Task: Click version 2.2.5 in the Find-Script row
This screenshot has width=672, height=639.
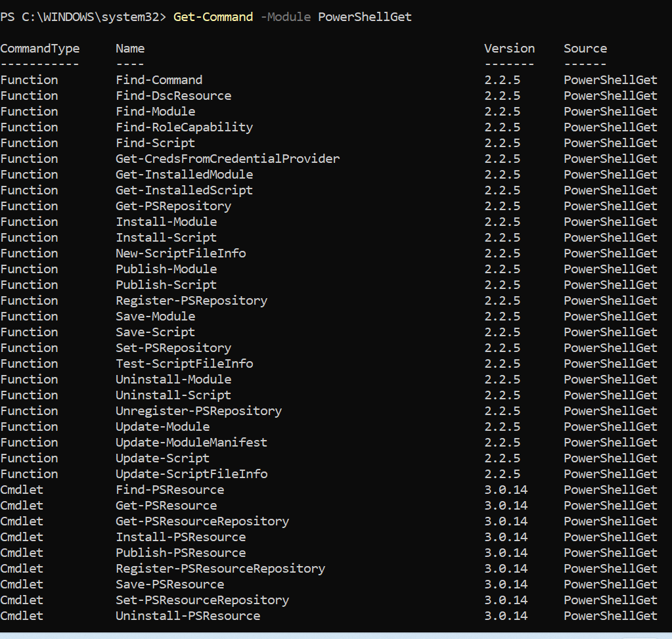Action: pos(502,143)
